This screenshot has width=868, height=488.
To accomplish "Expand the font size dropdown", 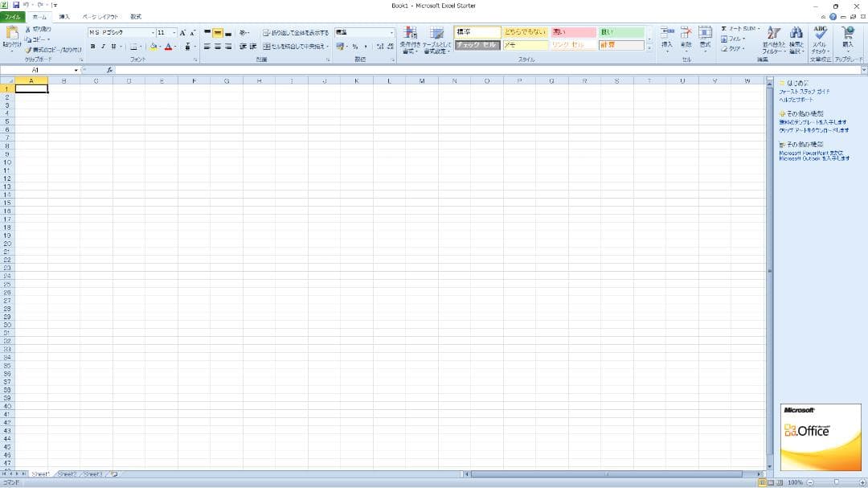I will (174, 33).
